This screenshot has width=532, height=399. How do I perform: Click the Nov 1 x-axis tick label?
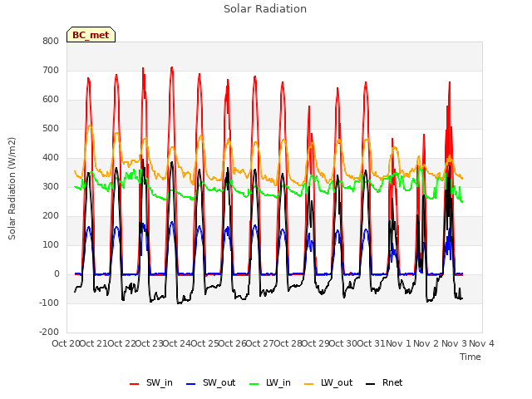(x=398, y=343)
